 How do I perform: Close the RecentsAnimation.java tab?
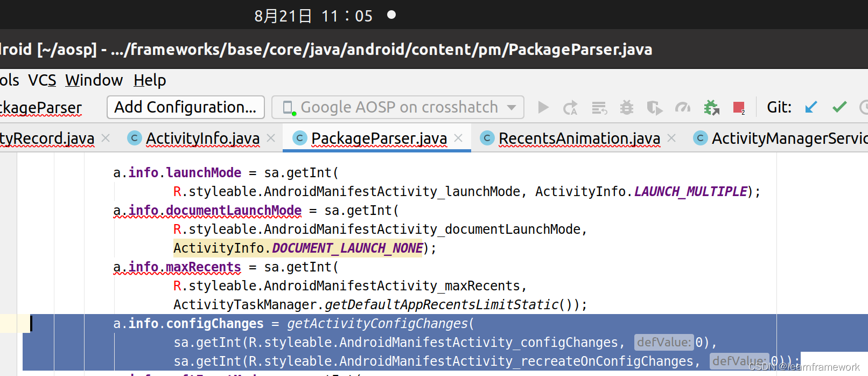(x=671, y=138)
